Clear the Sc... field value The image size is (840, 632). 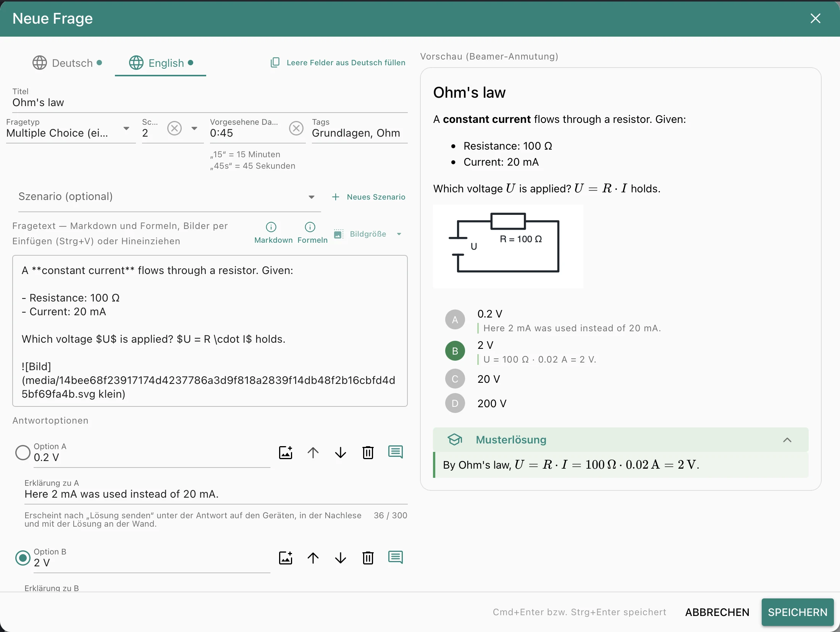coord(174,128)
